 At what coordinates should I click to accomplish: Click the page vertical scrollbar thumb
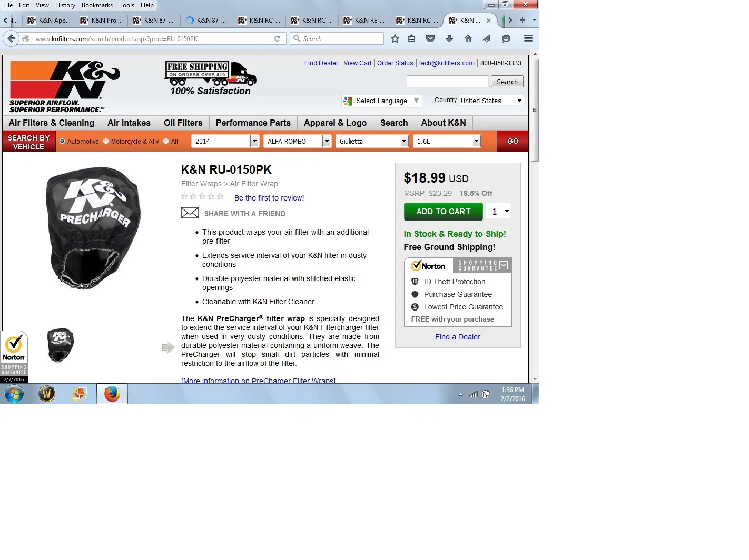(x=535, y=110)
